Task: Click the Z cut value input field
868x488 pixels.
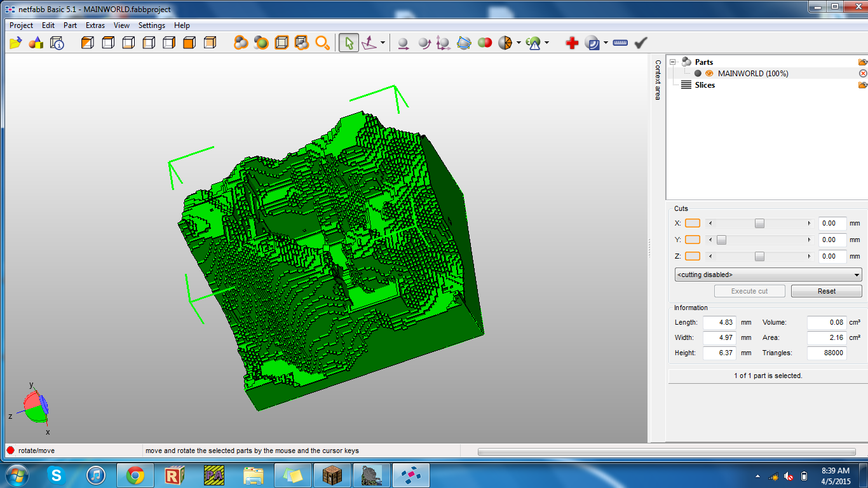Action: pos(832,256)
